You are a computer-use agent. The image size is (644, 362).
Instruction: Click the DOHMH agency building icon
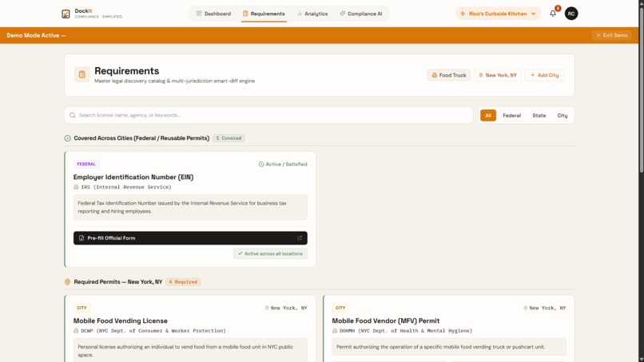[x=335, y=331]
